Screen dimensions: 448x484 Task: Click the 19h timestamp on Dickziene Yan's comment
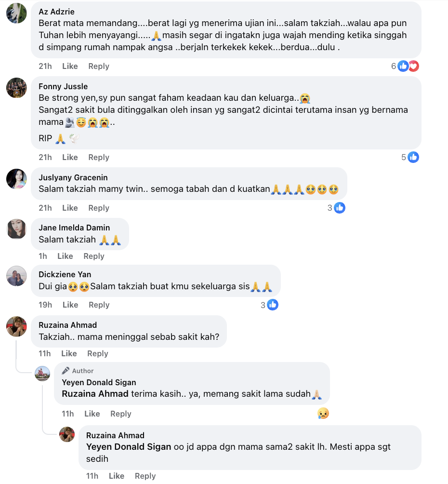[x=45, y=305]
